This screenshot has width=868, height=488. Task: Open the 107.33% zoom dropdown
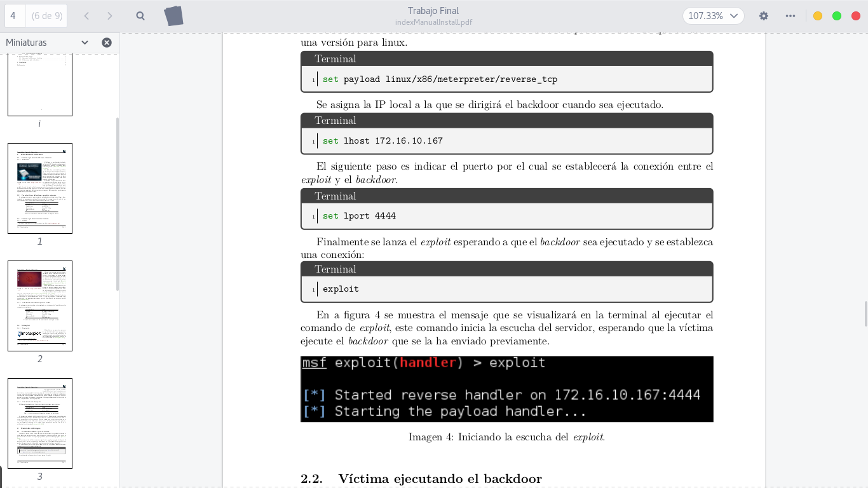[713, 16]
